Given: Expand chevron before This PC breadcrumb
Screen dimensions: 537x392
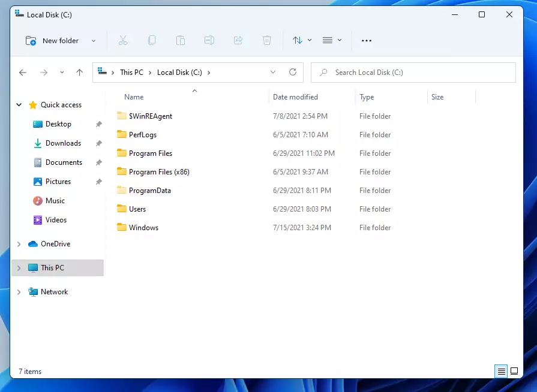Looking at the screenshot, I should point(113,73).
